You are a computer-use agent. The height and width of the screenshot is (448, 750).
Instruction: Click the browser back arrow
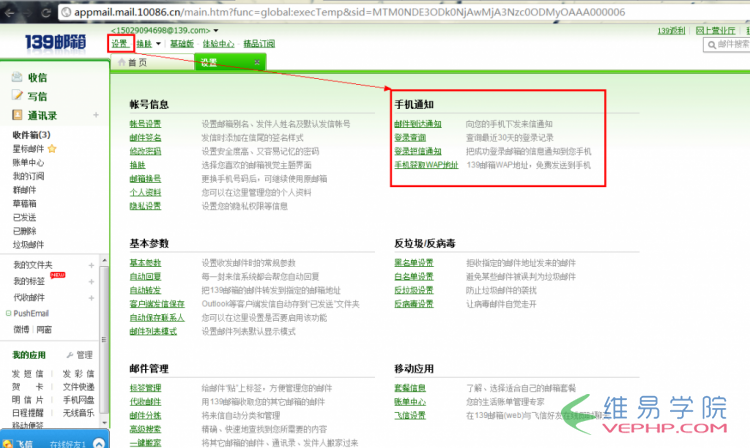pyautogui.click(x=9, y=12)
